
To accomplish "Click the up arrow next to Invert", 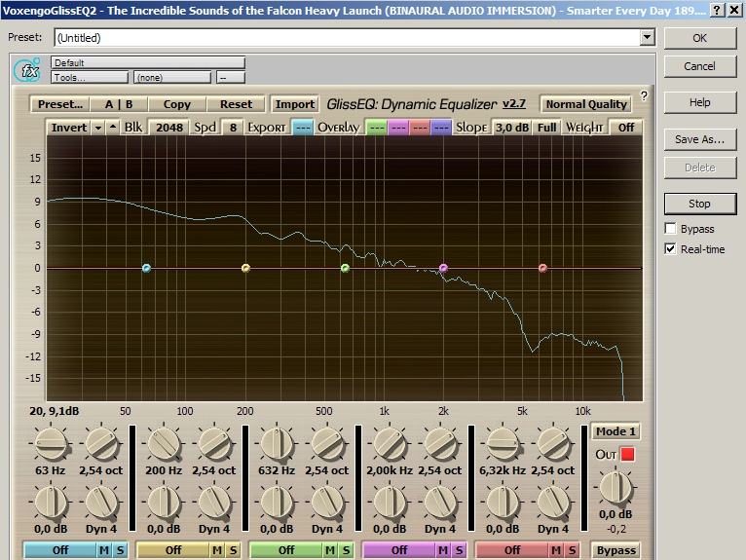I will click(113, 127).
